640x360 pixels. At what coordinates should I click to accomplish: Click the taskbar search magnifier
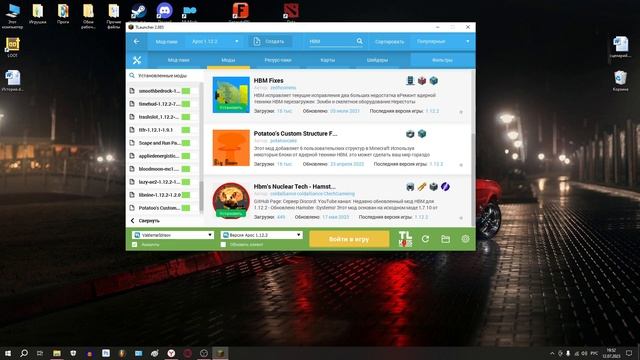coord(24,353)
